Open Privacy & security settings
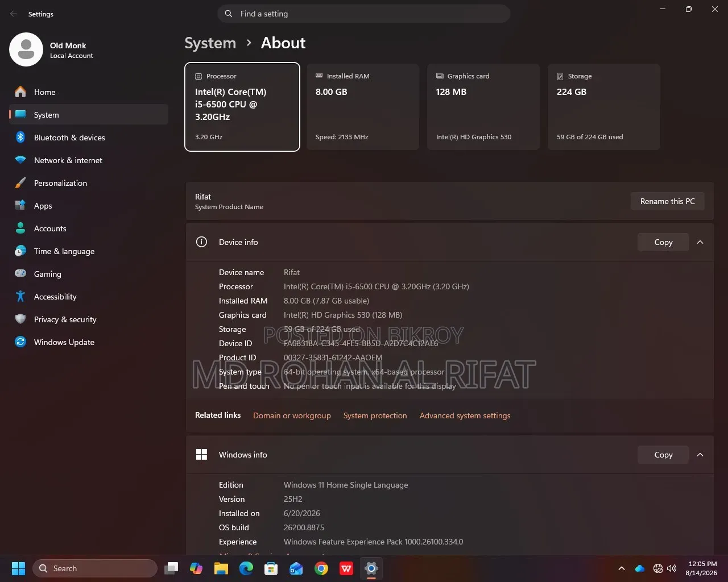This screenshot has height=582, width=728. pos(89,319)
